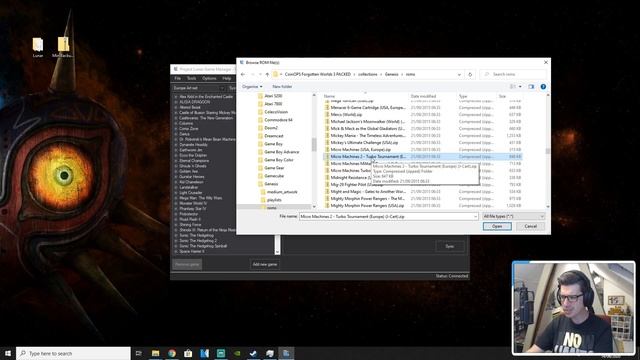640x360 pixels.
Task: Toggle the checkbox beside Ecco the Dolphin
Action: [x=176, y=156]
